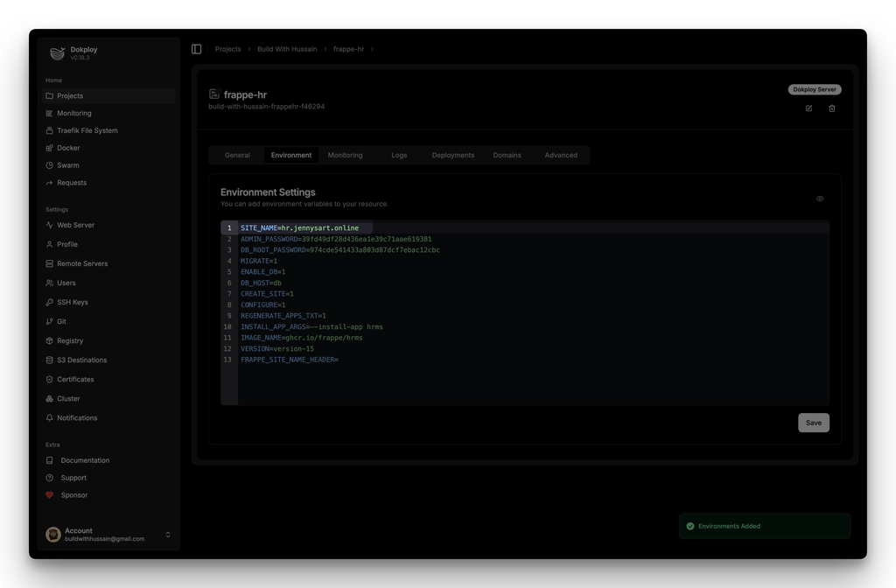Click line 1 SITE_NAME in editor
896x588 pixels.
(299, 228)
